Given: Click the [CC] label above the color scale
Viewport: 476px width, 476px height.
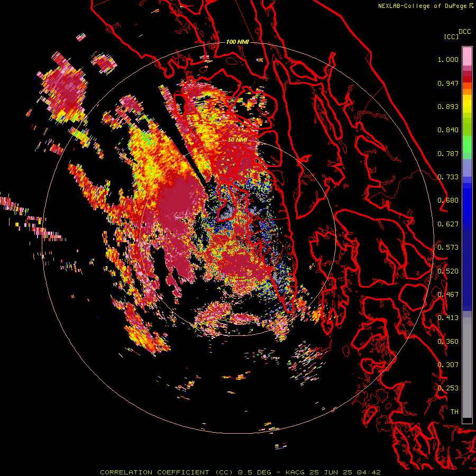Looking at the screenshot, I should click(451, 36).
